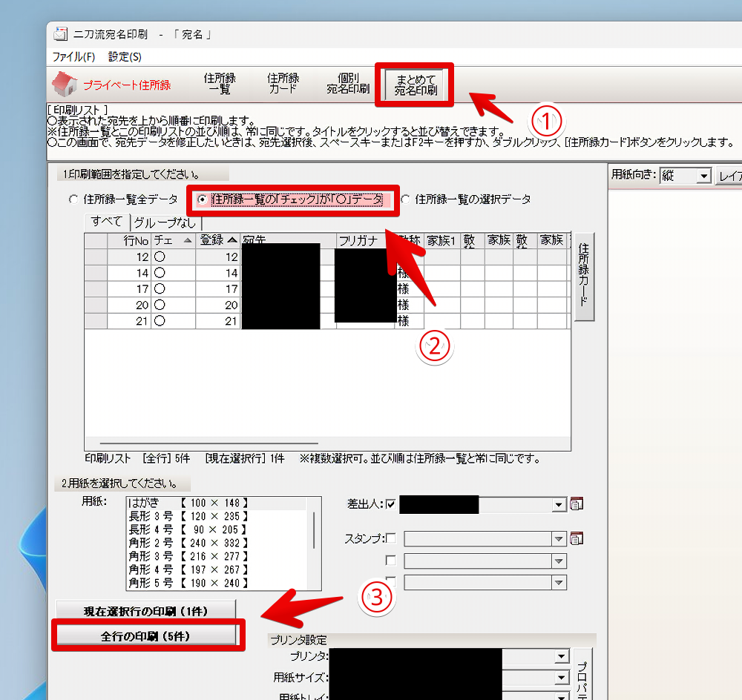Screen dimensions: 742x700
Task: Open the ファイル(F) menu
Action: (73, 56)
